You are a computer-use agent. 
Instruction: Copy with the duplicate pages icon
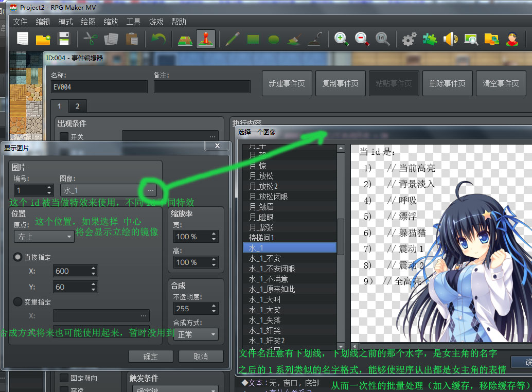pos(111,39)
